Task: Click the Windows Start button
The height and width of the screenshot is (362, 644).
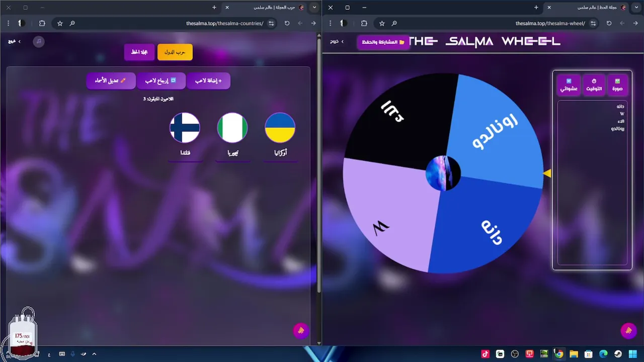Action: [x=632, y=354]
